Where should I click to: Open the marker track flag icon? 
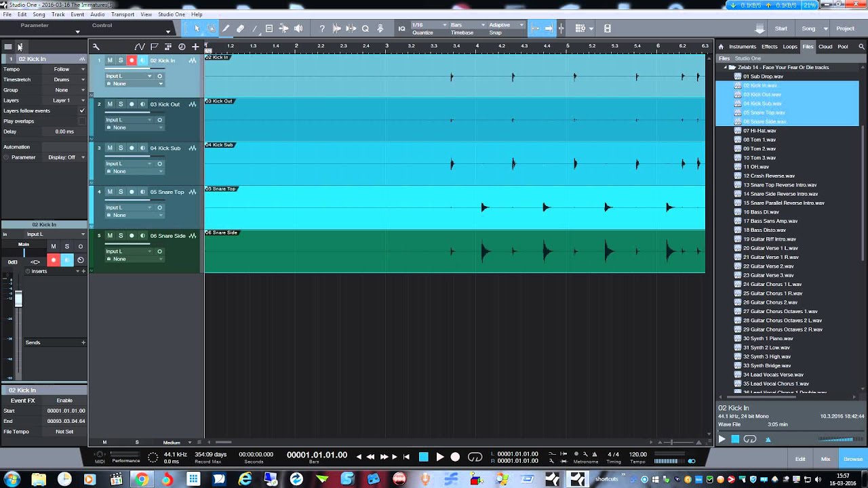(154, 47)
